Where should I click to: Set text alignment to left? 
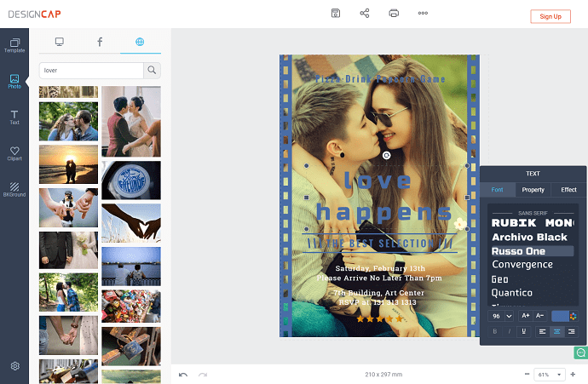tap(542, 331)
